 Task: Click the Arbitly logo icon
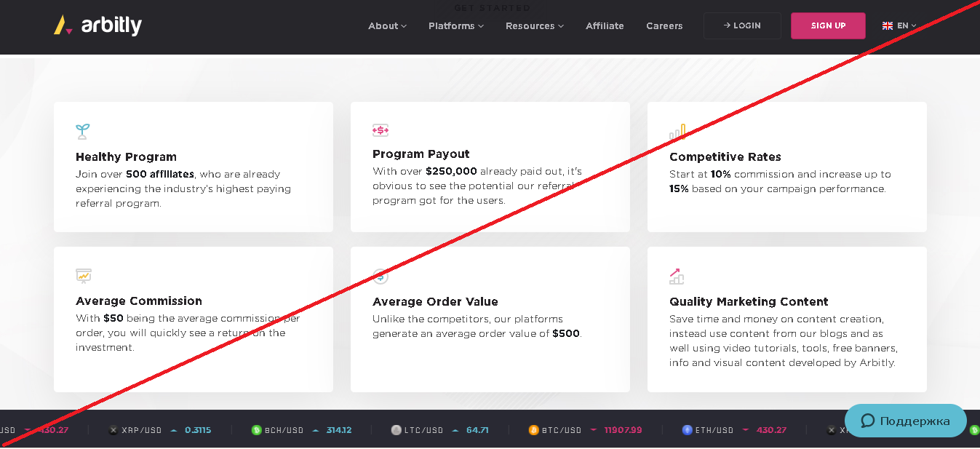tap(63, 25)
